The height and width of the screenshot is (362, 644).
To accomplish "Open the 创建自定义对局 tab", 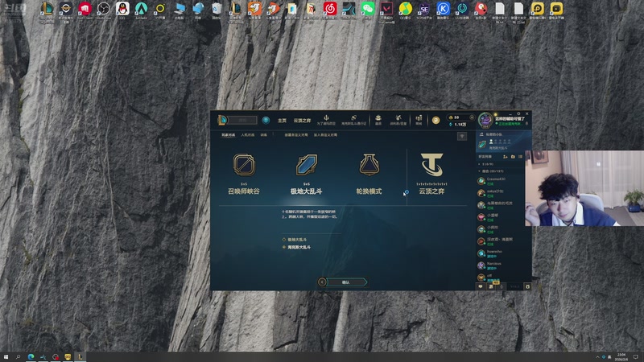I will [296, 135].
